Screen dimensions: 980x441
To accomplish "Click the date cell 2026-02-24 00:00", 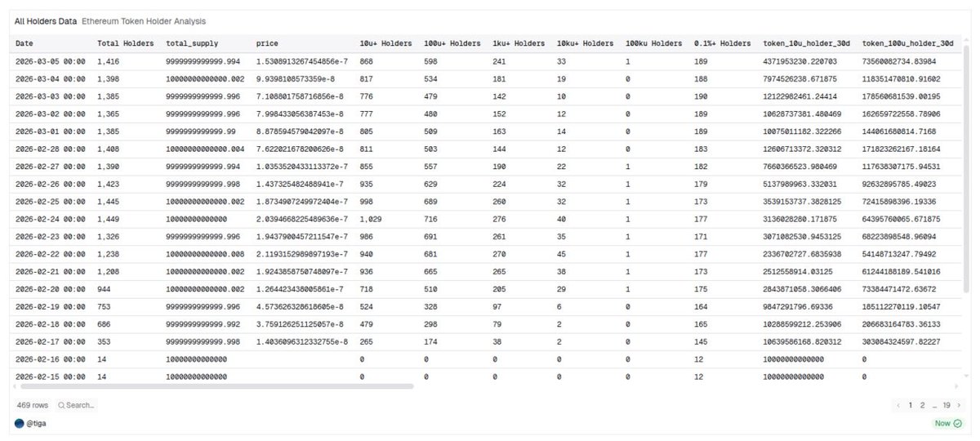I will (x=50, y=219).
